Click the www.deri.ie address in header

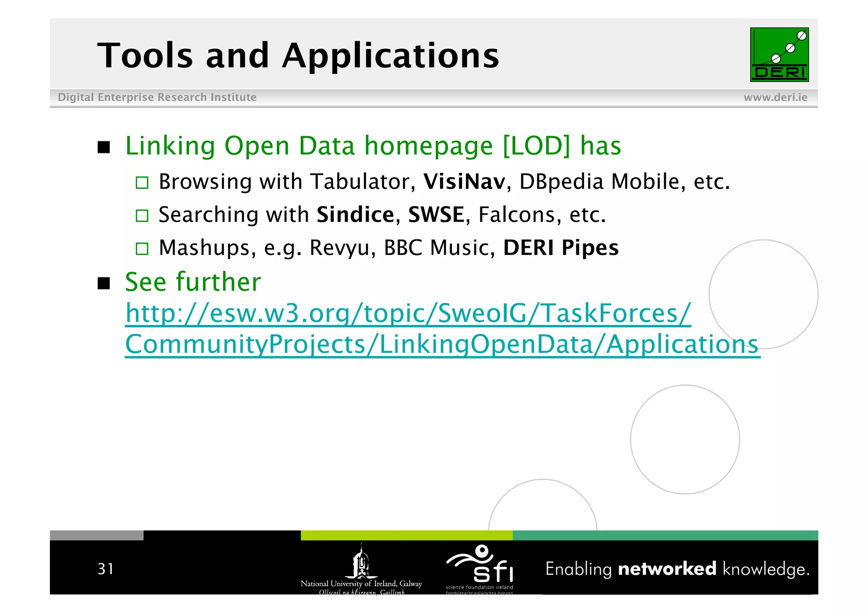click(x=775, y=97)
